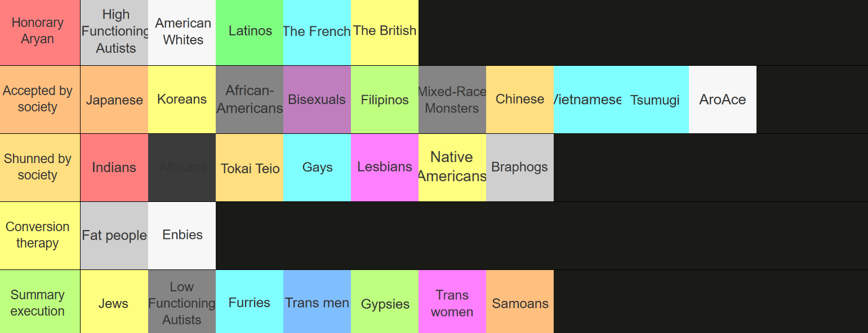Click the Samoans tile
Viewport: 868px width, 333px height.
click(520, 303)
